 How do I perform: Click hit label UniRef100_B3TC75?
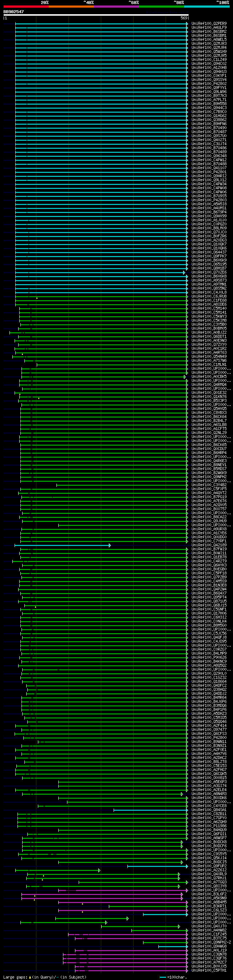(209, 938)
